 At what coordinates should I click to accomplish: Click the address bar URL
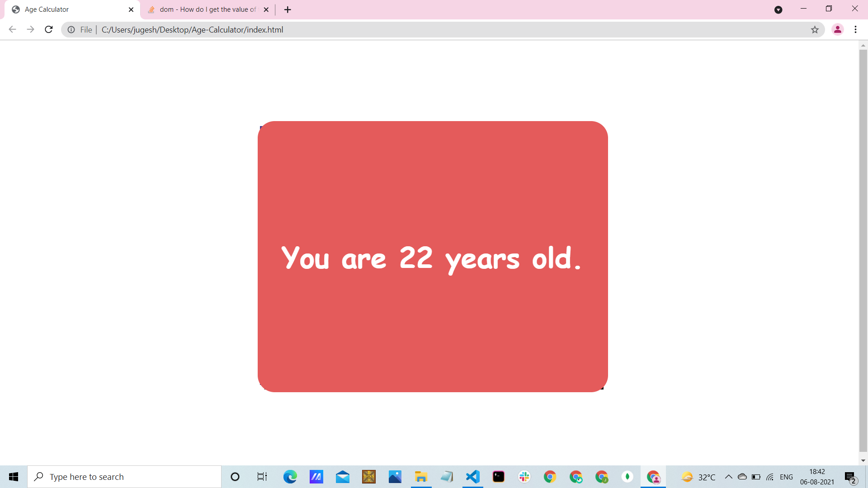(192, 30)
